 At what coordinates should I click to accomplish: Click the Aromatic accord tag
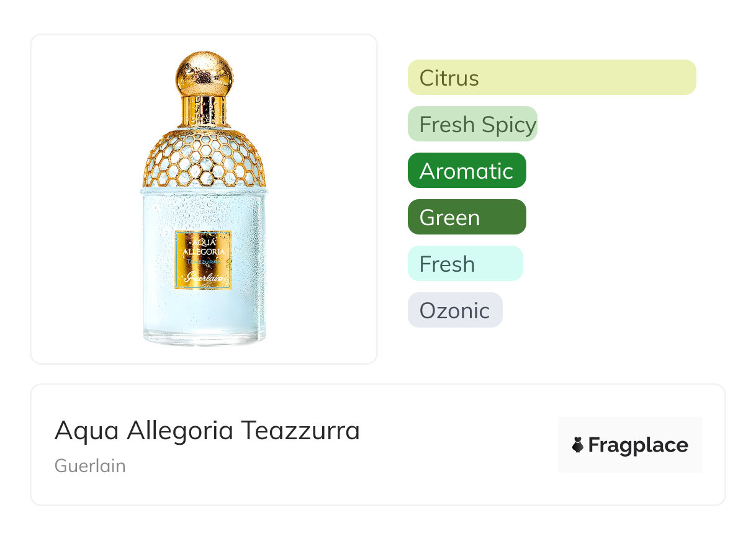[467, 171]
